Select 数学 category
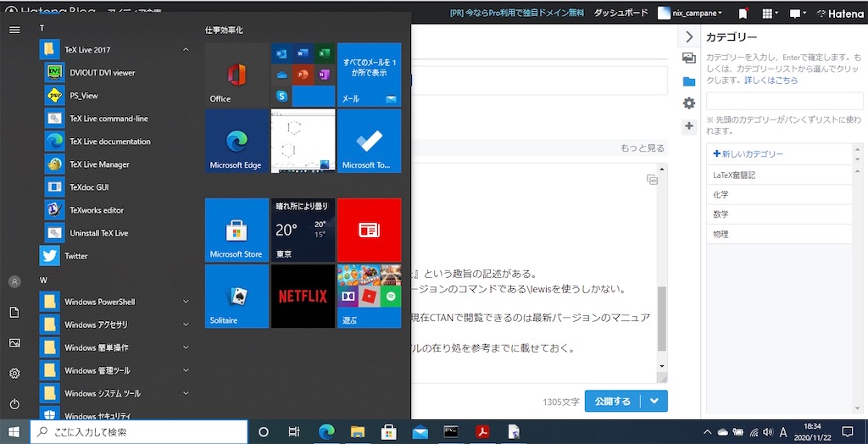Viewport: 868px width, 444px height. [779, 214]
